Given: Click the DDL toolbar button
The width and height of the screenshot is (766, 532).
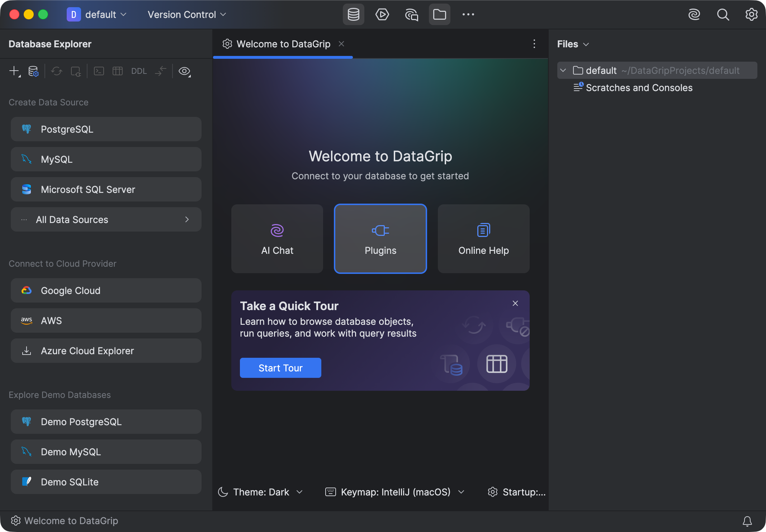Looking at the screenshot, I should point(139,71).
